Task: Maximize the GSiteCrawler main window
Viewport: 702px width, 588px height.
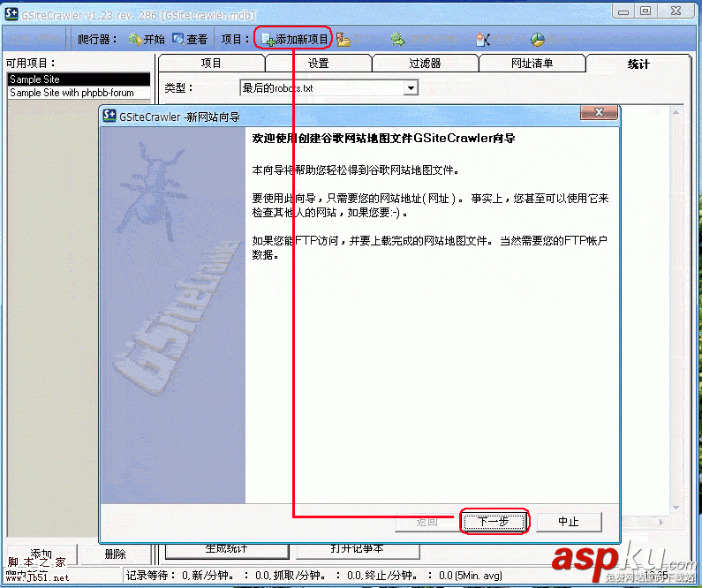Action: tap(645, 11)
